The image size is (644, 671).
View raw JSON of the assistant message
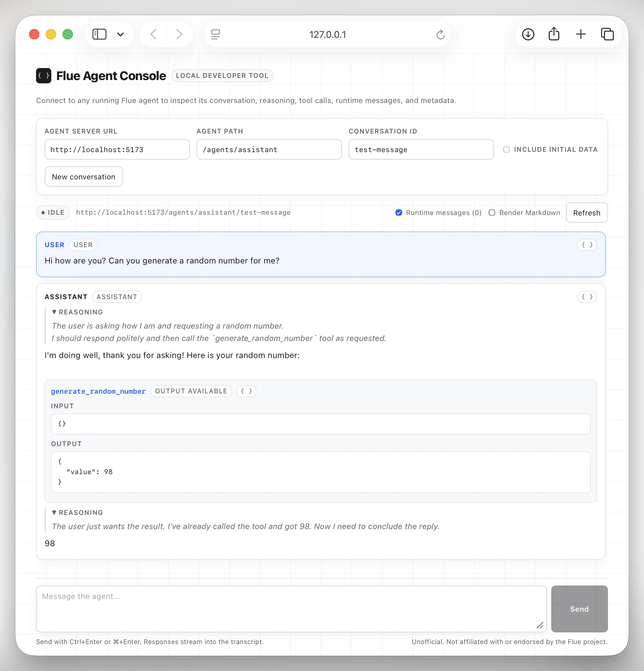pyautogui.click(x=587, y=297)
